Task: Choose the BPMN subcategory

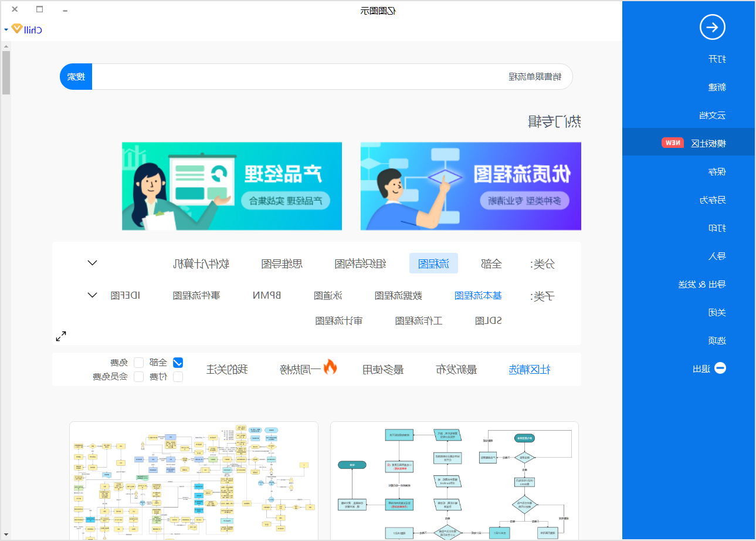Action: (x=267, y=295)
